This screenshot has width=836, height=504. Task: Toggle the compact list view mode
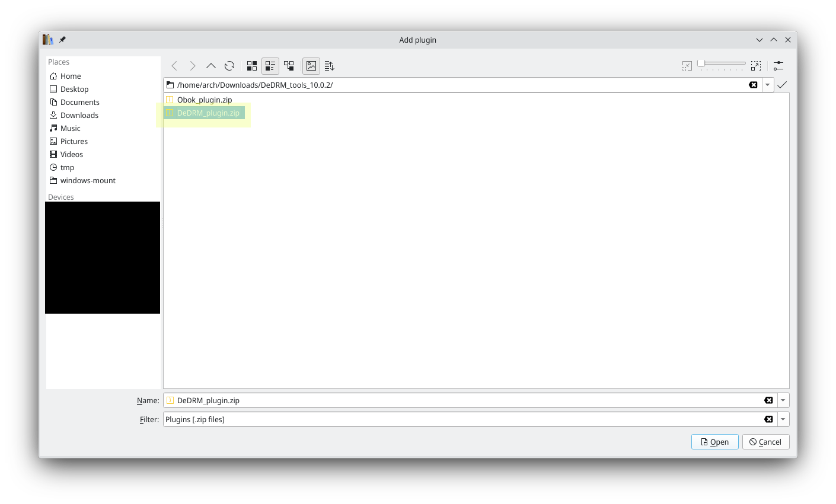[x=270, y=66]
